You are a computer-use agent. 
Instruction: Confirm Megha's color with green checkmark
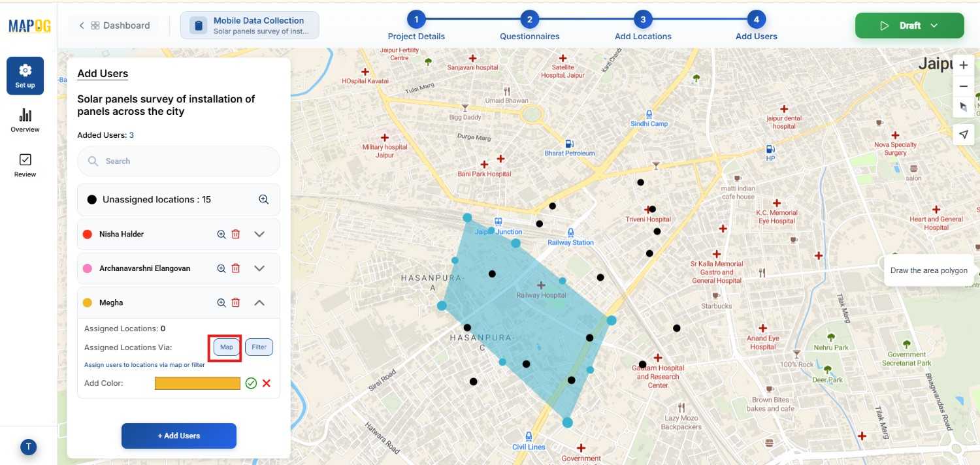[x=251, y=383]
